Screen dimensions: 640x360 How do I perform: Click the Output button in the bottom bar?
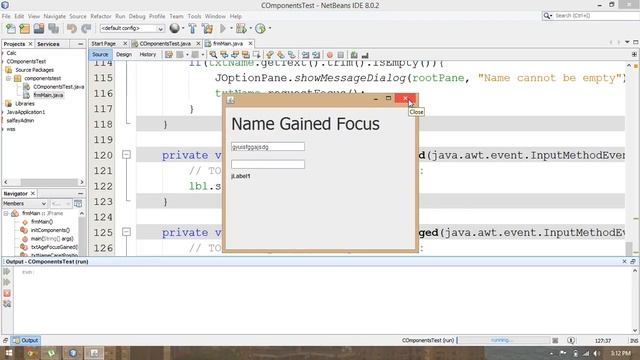pyautogui.click(x=26, y=340)
